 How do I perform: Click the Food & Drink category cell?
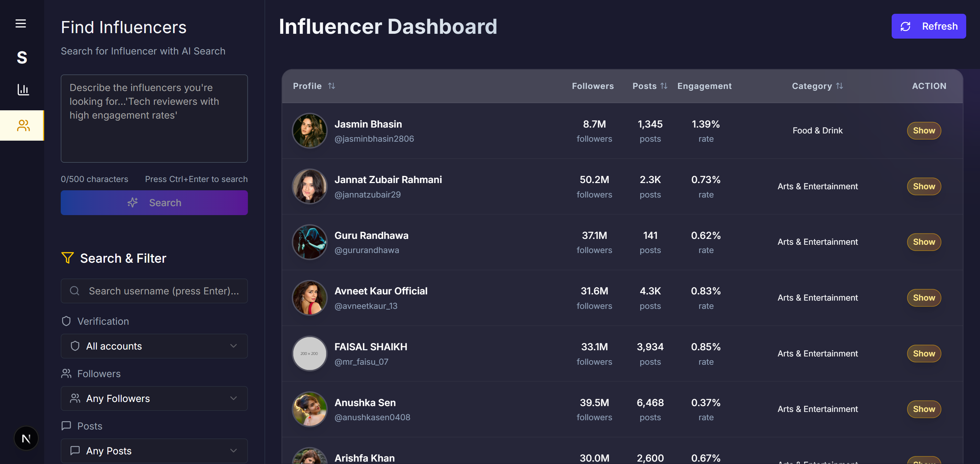click(817, 131)
